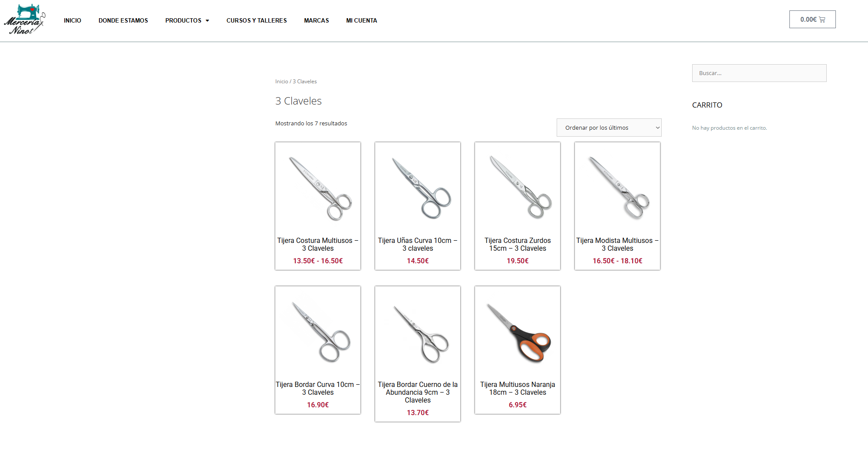Screen dimensions: 868x465
Task: Click the Tijera Modista Multiusos title link
Action: pyautogui.click(x=617, y=244)
